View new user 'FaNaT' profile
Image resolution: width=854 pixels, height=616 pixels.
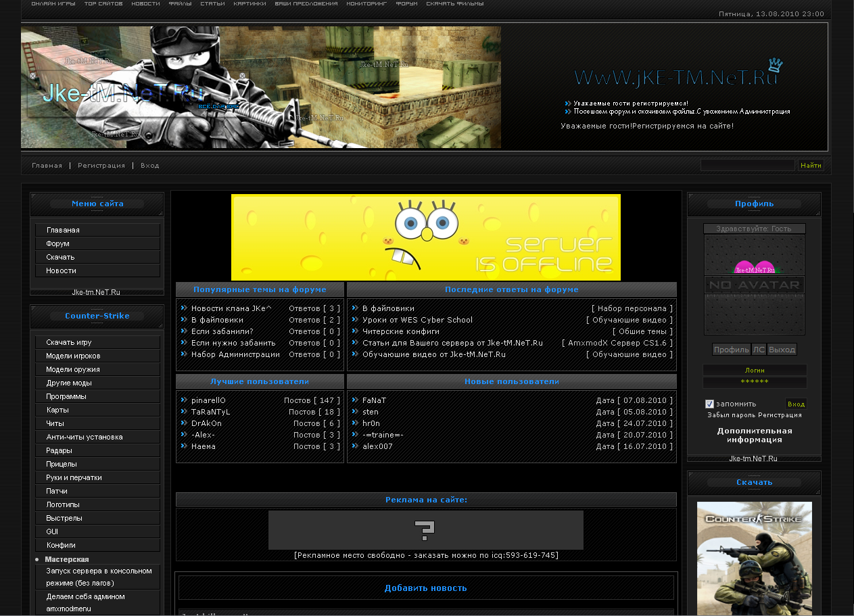pos(374,400)
